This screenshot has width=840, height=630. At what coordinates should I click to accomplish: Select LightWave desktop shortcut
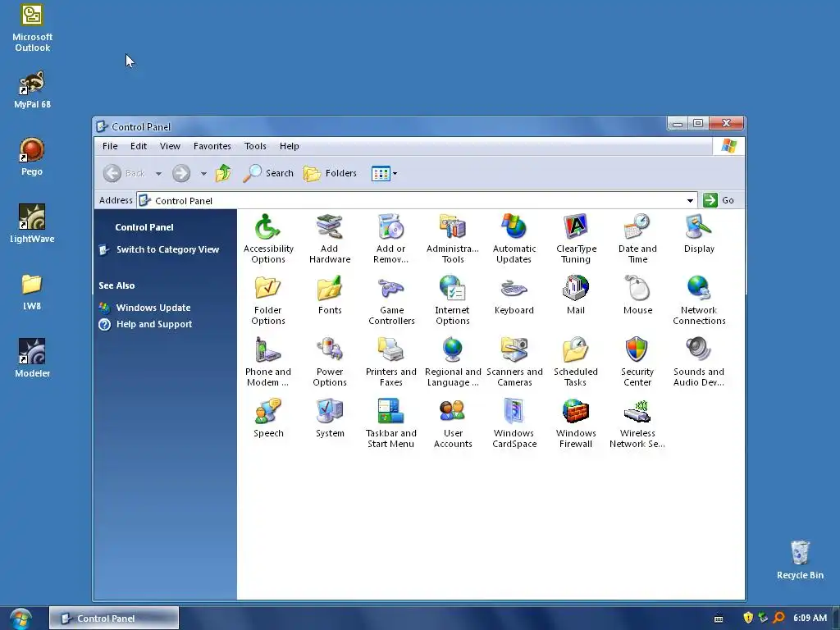32,224
